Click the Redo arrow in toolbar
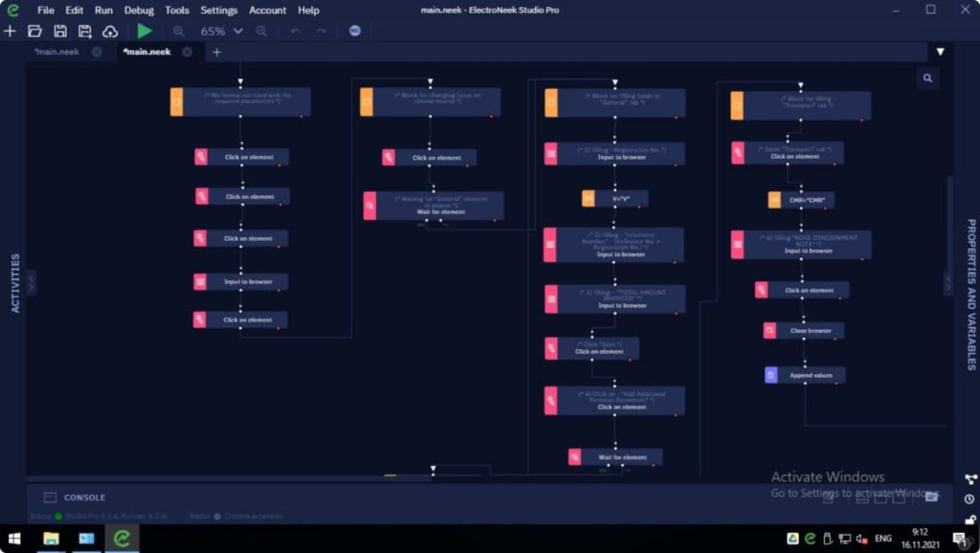Viewport: 980px width, 553px height. [x=321, y=31]
